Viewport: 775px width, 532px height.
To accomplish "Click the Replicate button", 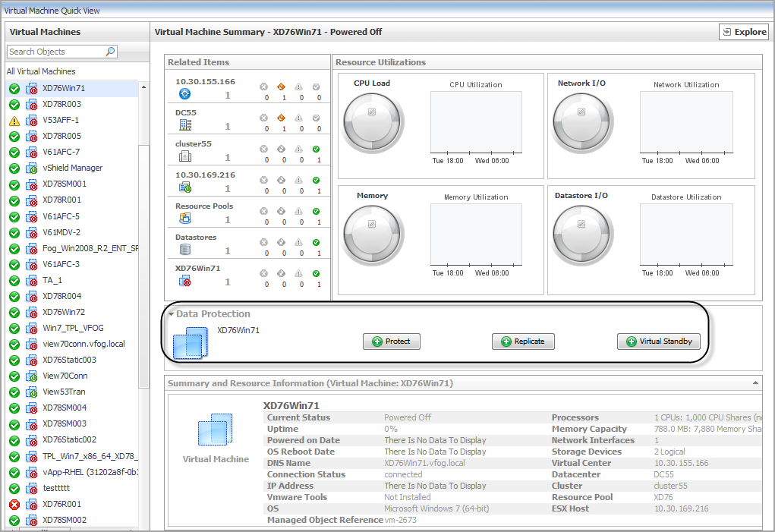I will pos(522,342).
